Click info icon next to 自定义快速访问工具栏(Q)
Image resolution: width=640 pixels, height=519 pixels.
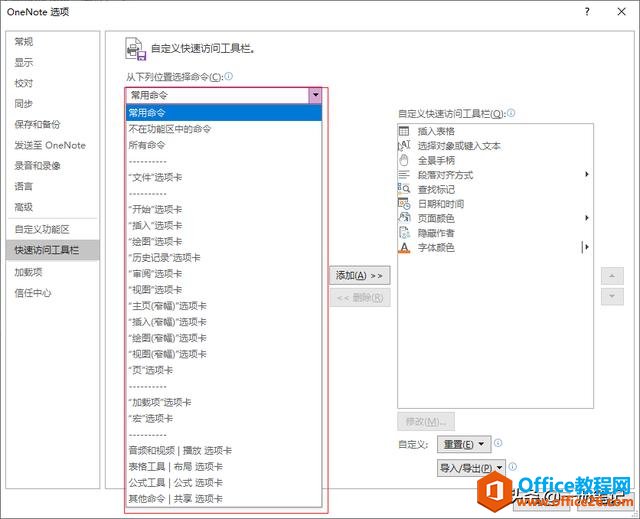coord(511,113)
